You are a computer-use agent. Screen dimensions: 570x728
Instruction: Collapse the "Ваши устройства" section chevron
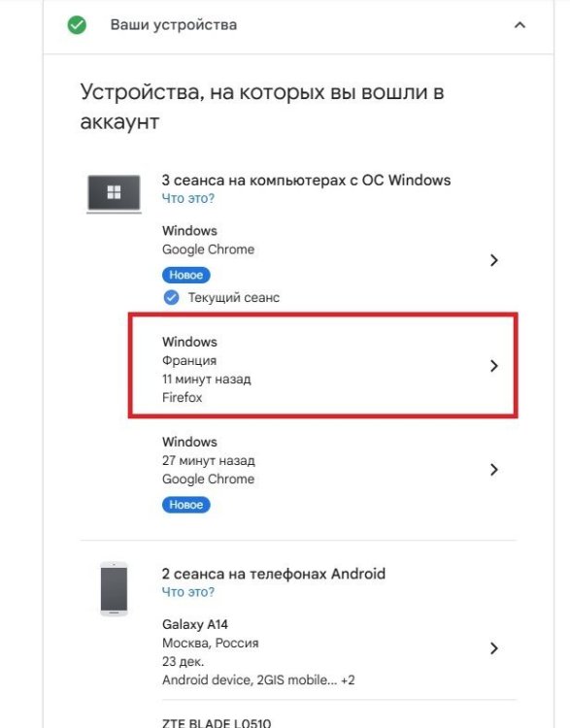pos(520,25)
